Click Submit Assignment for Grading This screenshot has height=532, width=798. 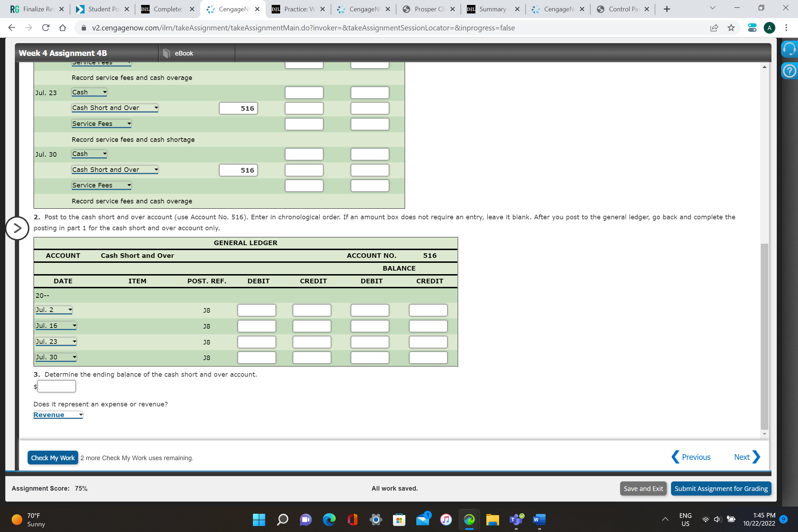(x=721, y=488)
